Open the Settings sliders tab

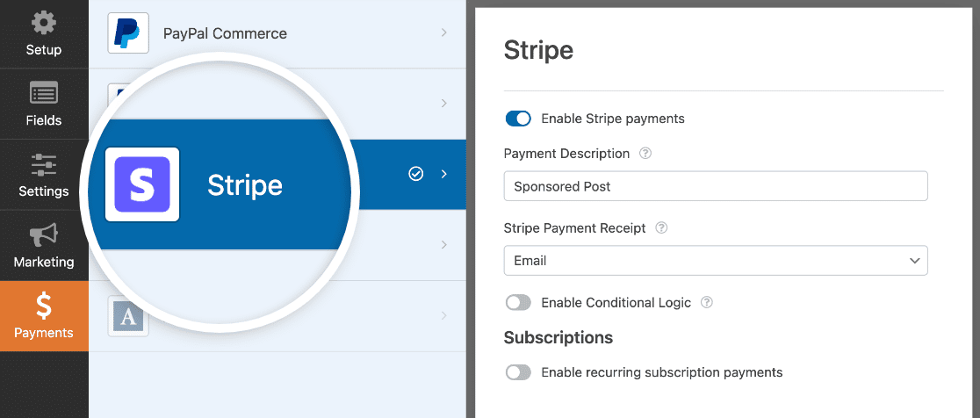click(44, 175)
